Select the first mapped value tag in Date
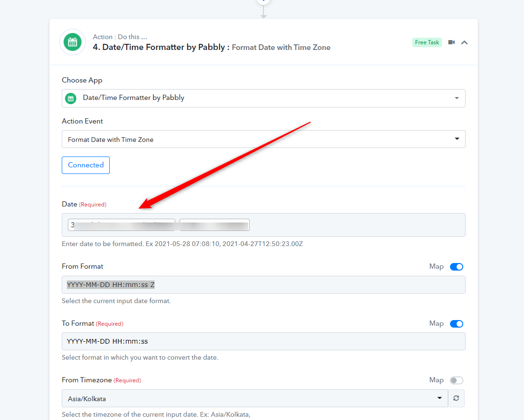Screen dimensions: 524x420 click(x=121, y=225)
